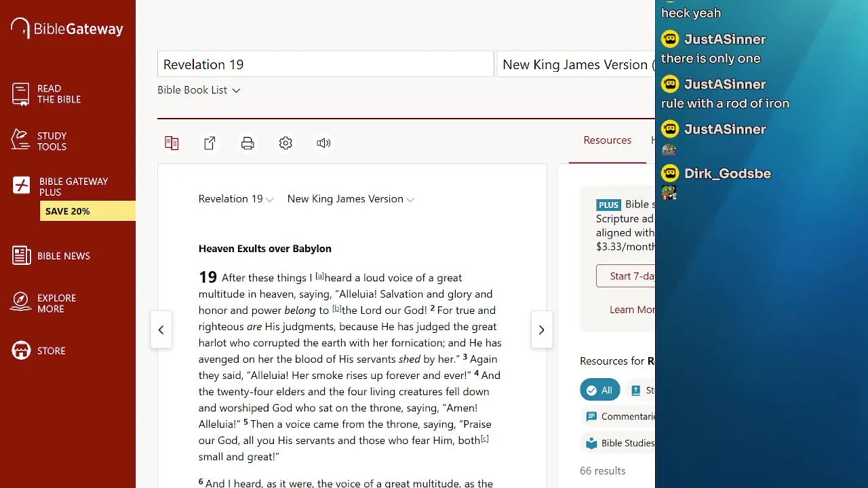868x488 pixels.
Task: Click chat message 'rule with a rod of iron'
Action: (x=725, y=104)
